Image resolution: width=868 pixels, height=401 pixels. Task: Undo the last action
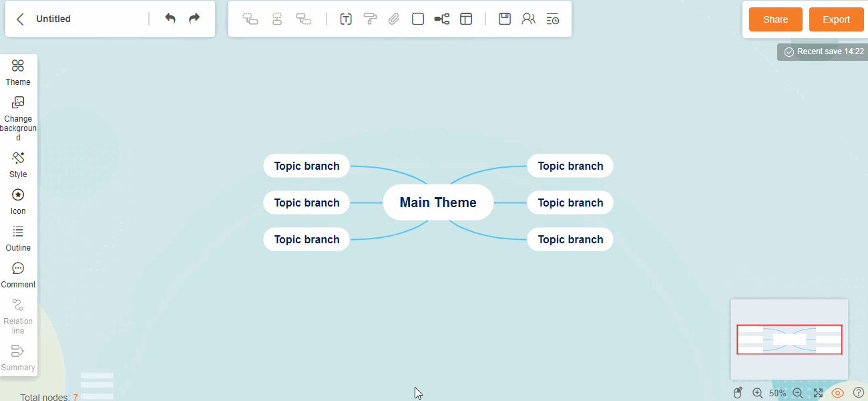[170, 19]
